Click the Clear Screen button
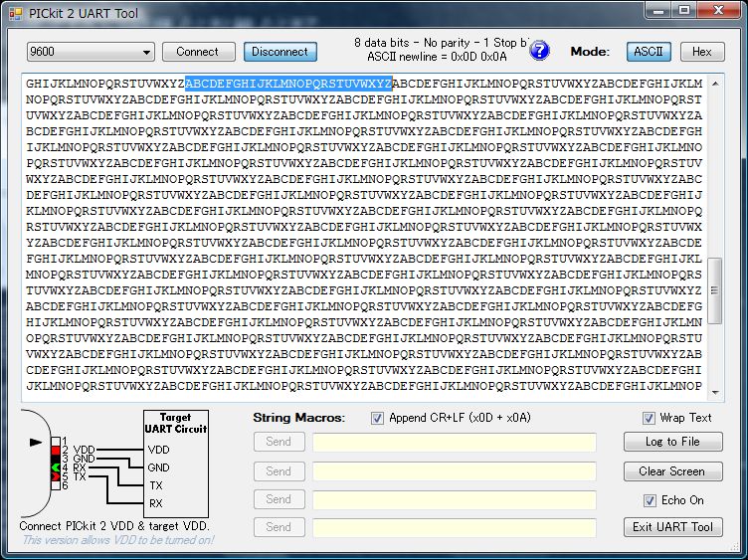Viewport: 748px width, 560px height. click(672, 471)
